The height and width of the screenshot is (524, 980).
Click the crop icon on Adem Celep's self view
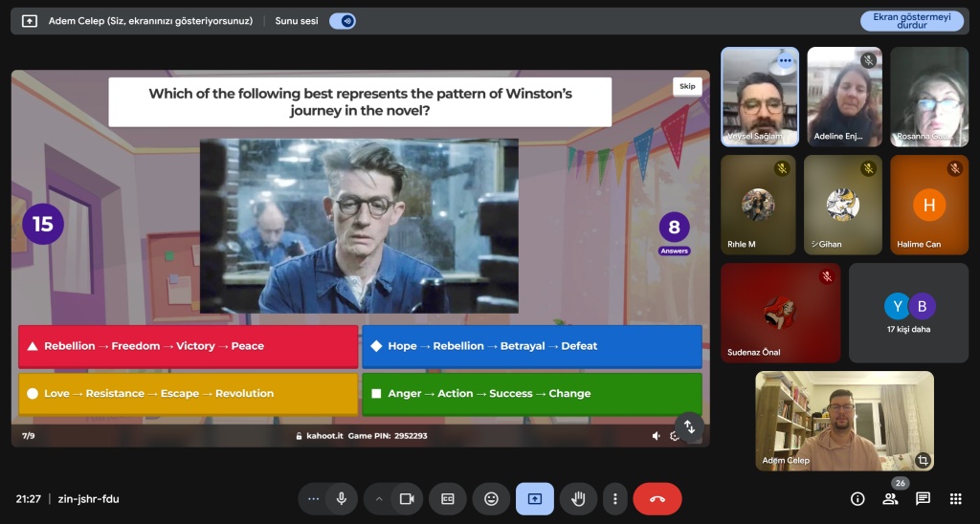(x=923, y=461)
